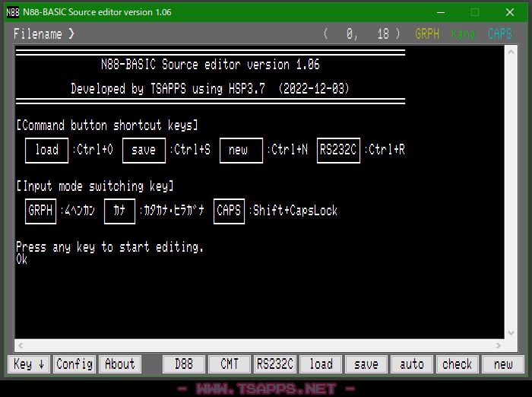
Task: Click the scroll up arrow of vertical scrollbar
Action: pyautogui.click(x=511, y=52)
